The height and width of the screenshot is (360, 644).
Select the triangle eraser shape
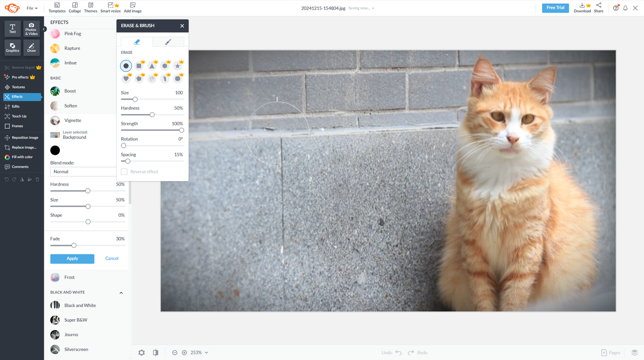tap(152, 66)
